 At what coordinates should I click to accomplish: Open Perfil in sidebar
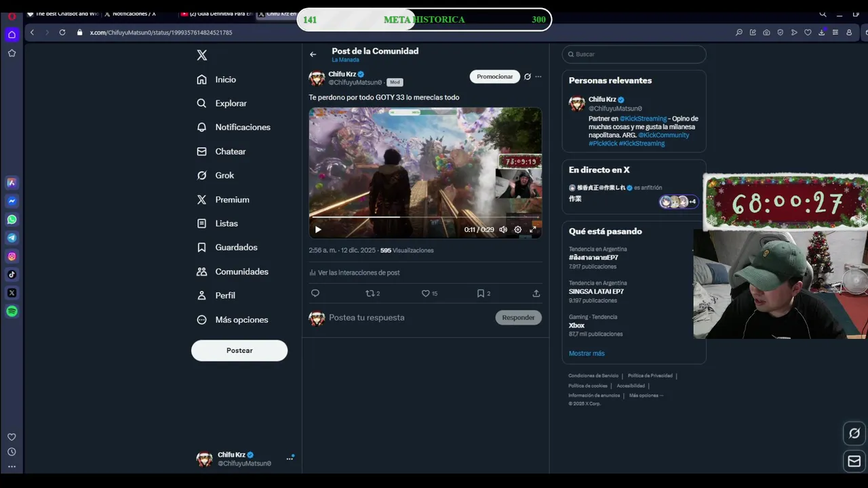pos(216,296)
